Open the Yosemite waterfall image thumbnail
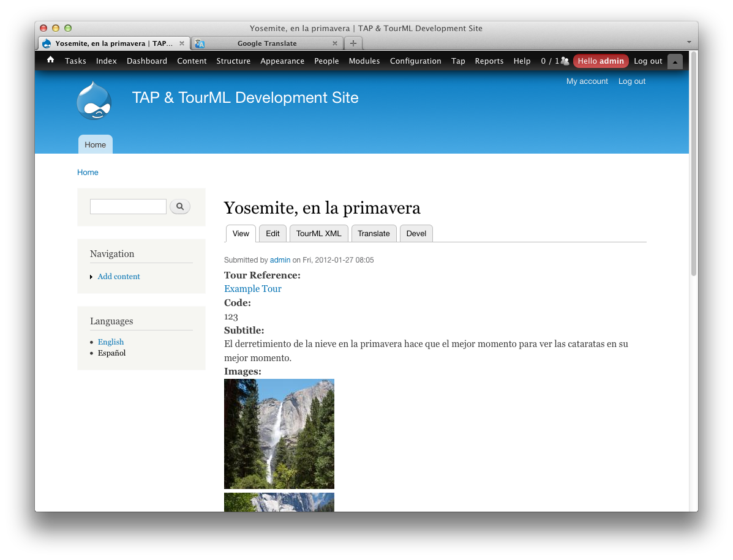Viewport: 733px width, 560px height. pos(279,433)
